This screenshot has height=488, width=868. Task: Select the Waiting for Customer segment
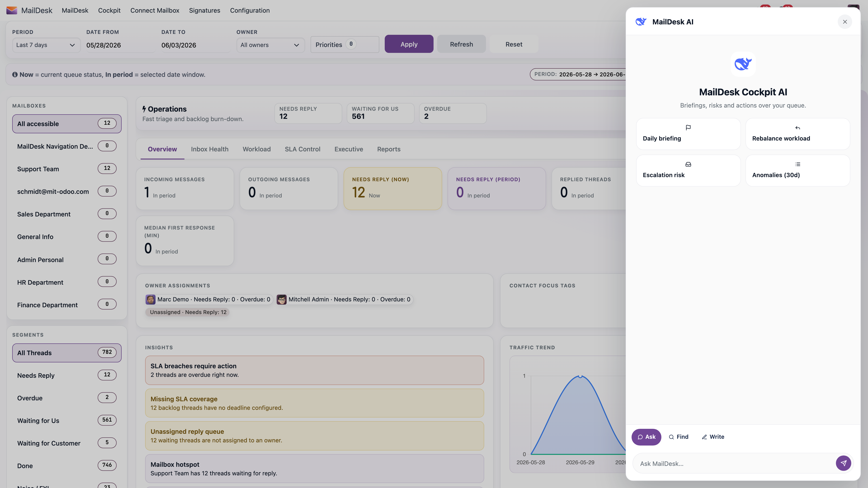pyautogui.click(x=67, y=443)
